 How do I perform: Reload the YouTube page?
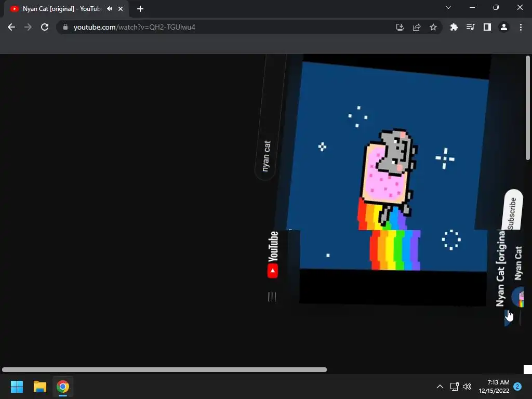pos(45,27)
